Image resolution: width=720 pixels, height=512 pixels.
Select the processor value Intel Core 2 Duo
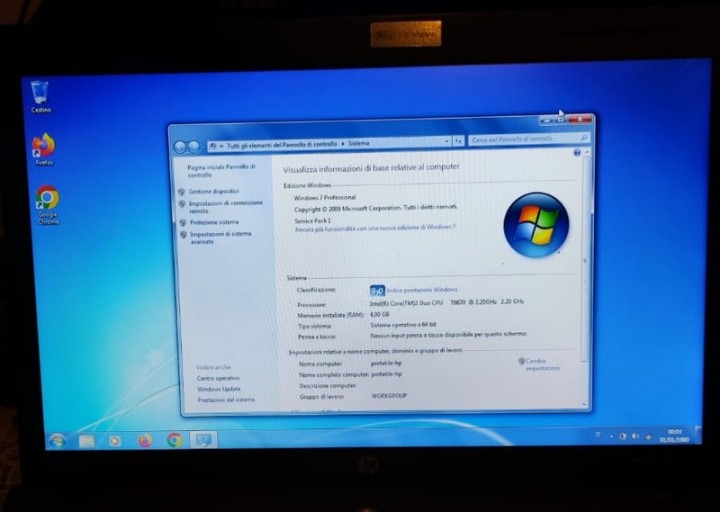(x=446, y=303)
